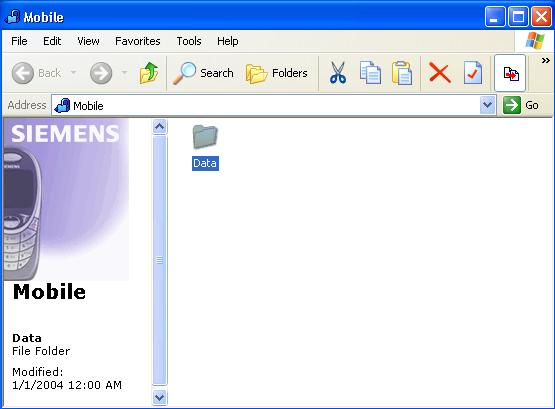Click the Paste clipboard icon
Viewport: 555px width, 409px height.
[x=402, y=73]
